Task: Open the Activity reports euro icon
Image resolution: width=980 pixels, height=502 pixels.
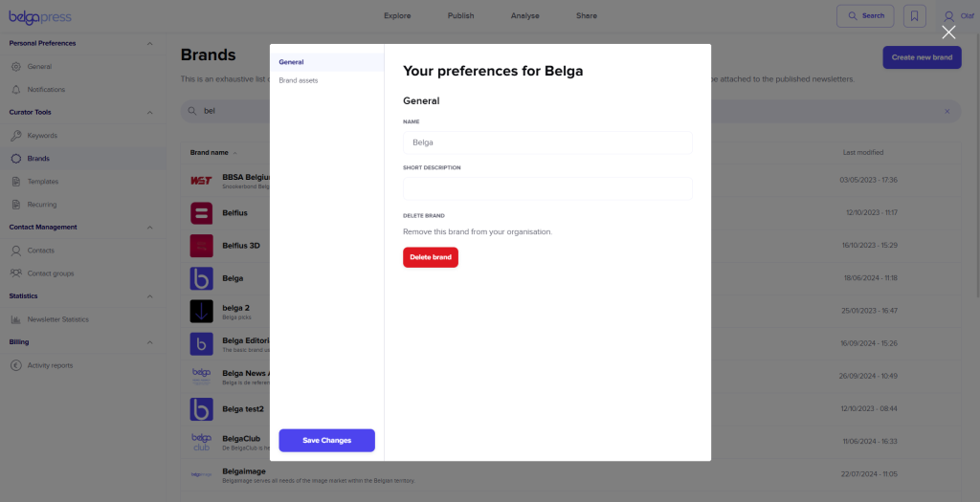Action: click(16, 365)
